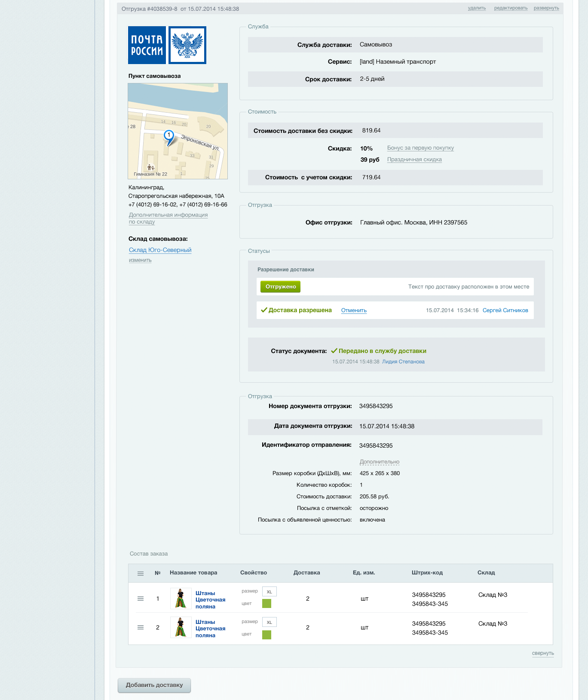Click green color swatch in row 2
This screenshot has height=700, width=588.
(267, 635)
